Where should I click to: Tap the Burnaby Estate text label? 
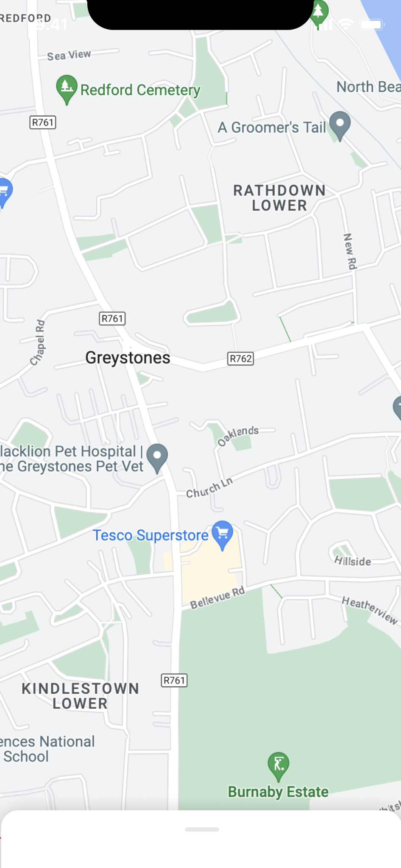click(x=278, y=792)
